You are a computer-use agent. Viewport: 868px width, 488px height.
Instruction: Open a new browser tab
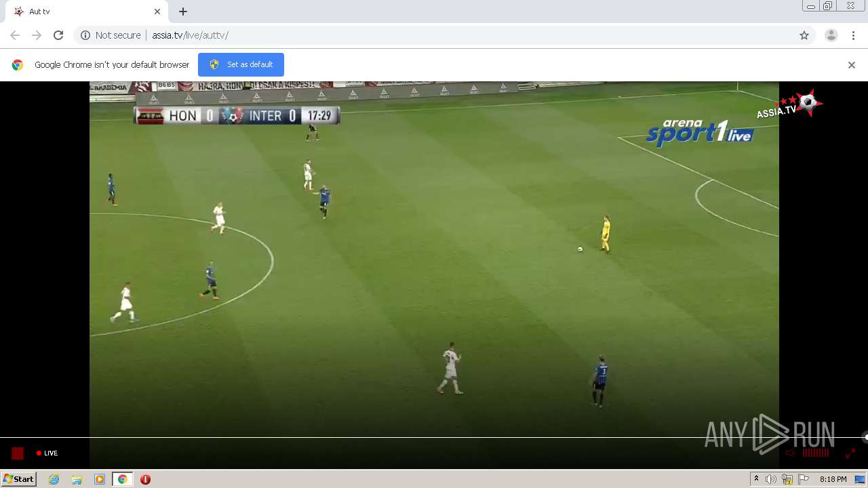(x=183, y=12)
